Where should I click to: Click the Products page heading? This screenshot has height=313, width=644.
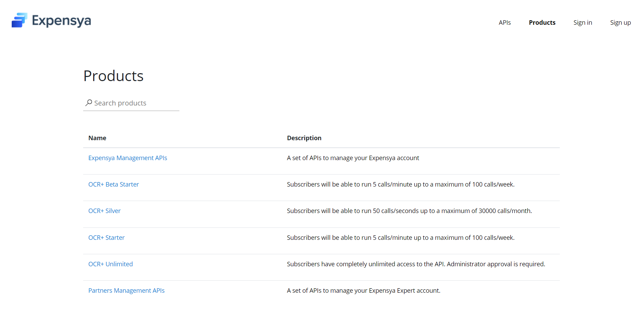coord(113,76)
